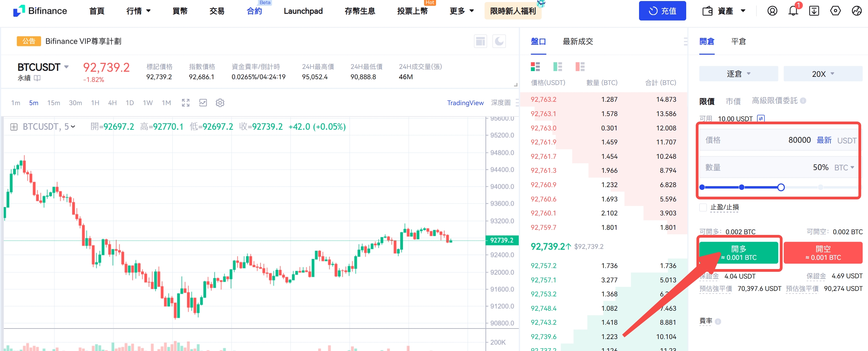Show sell-only red order book view

point(580,67)
